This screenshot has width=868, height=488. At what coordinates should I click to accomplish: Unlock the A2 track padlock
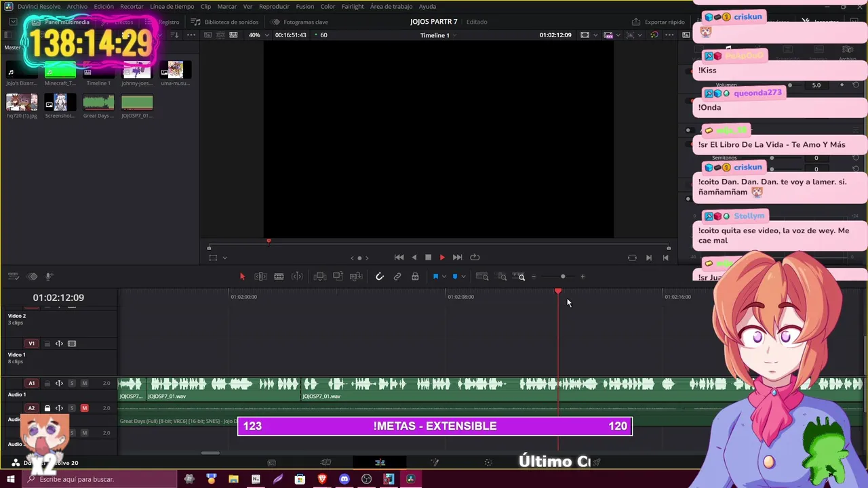47,408
